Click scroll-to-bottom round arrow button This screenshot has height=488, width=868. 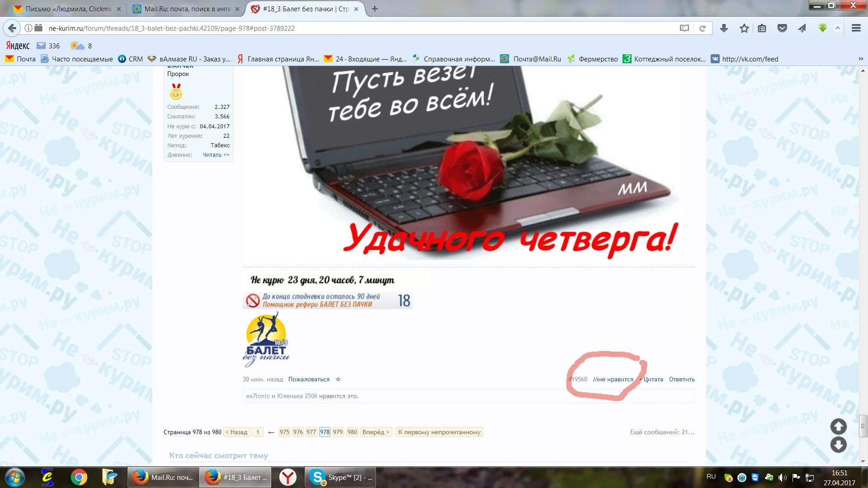[838, 445]
